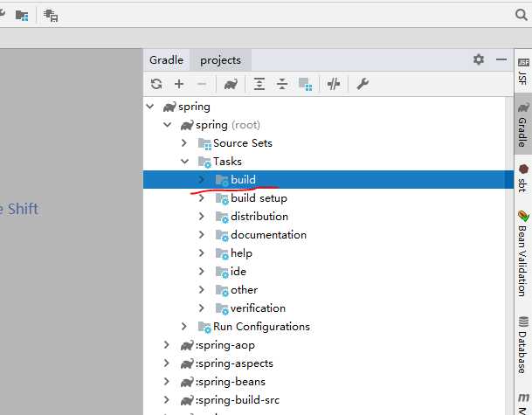The width and height of the screenshot is (532, 415).
Task: Expand the Run Configurations node
Action: click(184, 327)
